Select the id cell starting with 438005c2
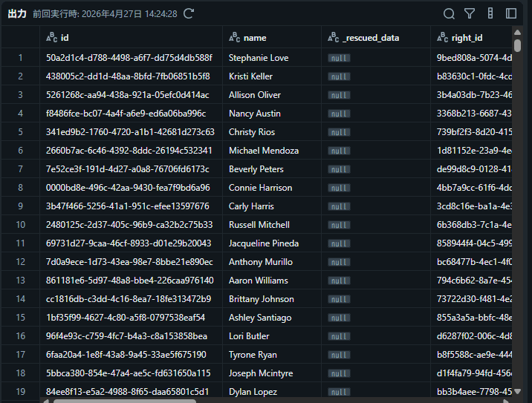 (x=131, y=76)
